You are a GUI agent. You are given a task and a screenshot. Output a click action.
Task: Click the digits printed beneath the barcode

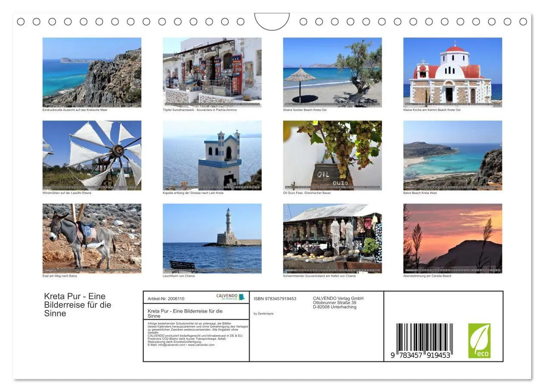(x=421, y=355)
